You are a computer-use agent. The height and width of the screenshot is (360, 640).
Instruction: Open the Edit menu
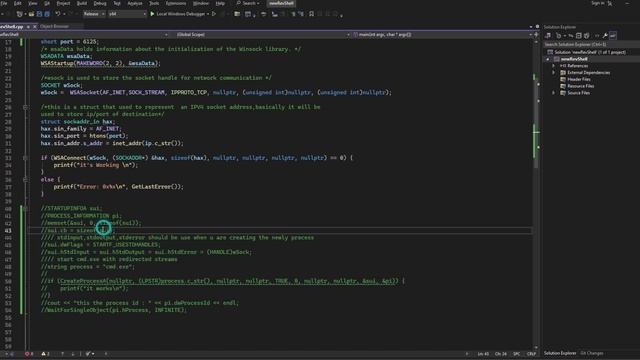(18, 3)
